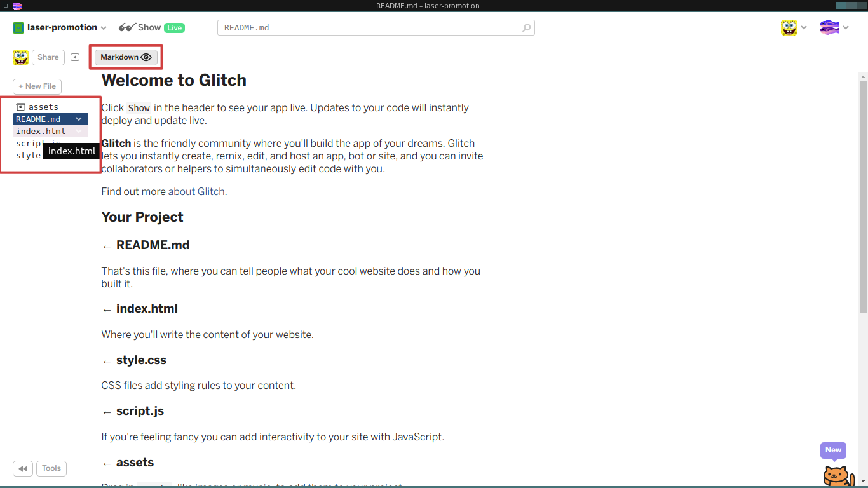
Task: Click the Your Project heading
Action: [x=142, y=217]
